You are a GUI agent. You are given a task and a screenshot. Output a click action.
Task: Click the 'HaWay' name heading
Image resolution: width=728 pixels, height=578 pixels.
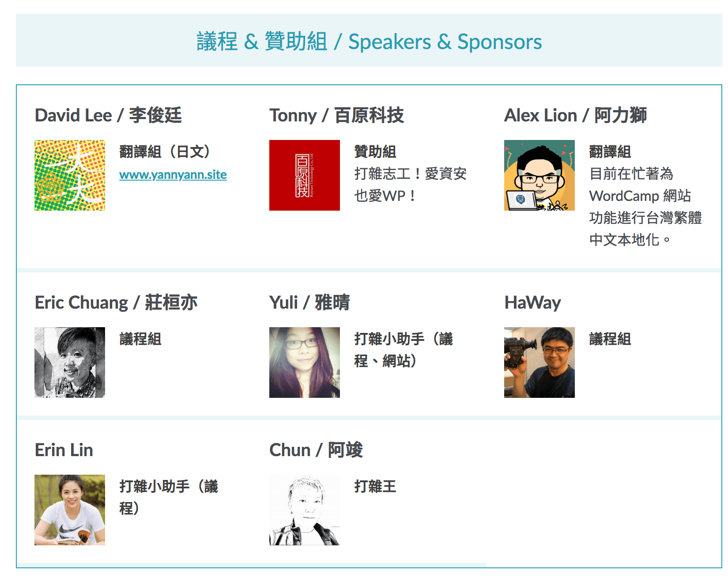pyautogui.click(x=532, y=302)
